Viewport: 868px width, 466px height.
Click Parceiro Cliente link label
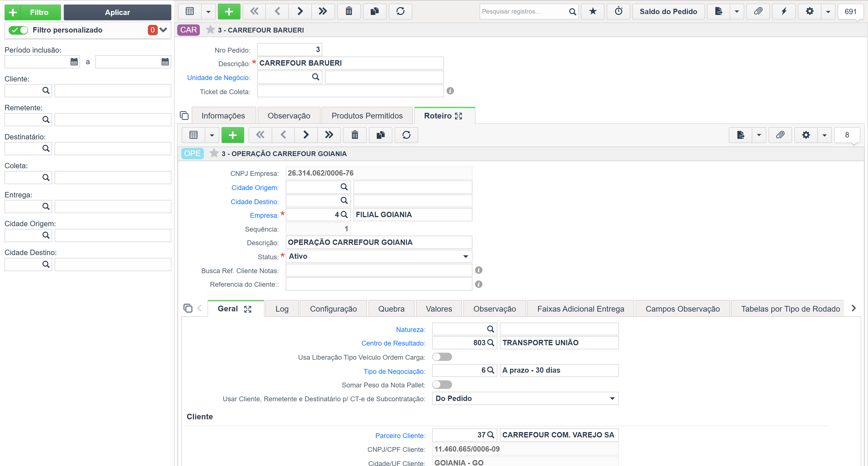(400, 436)
